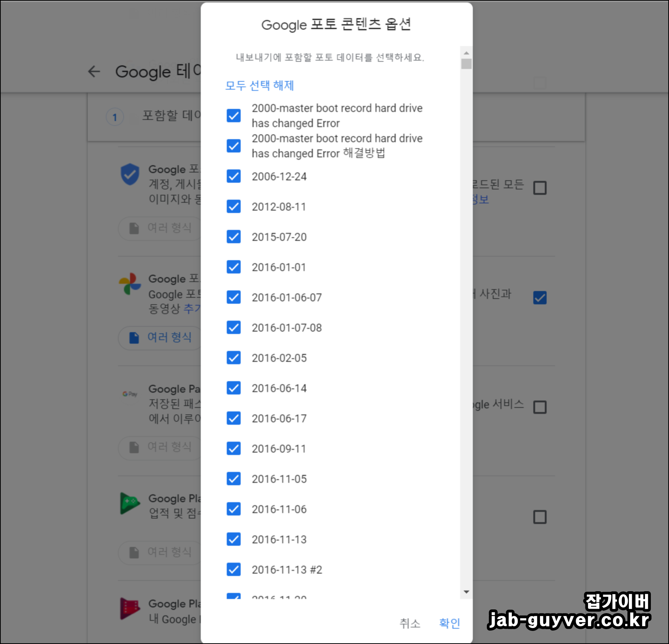Click 모두 선택 해제 link
This screenshot has width=669, height=644.
point(259,86)
